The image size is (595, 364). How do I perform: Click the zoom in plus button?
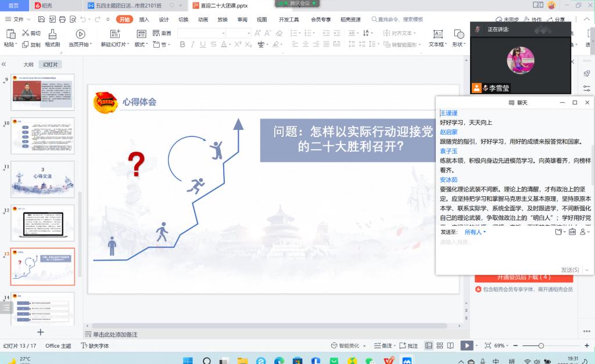pyautogui.click(x=587, y=345)
